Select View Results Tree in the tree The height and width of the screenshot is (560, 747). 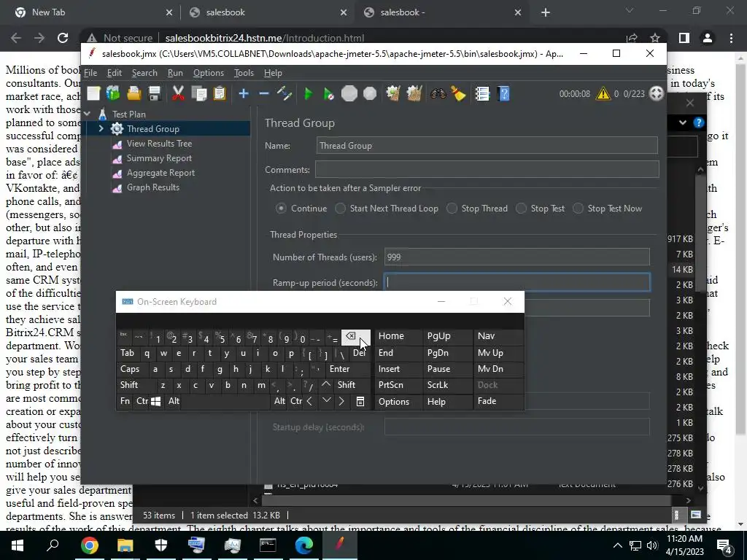pos(159,144)
